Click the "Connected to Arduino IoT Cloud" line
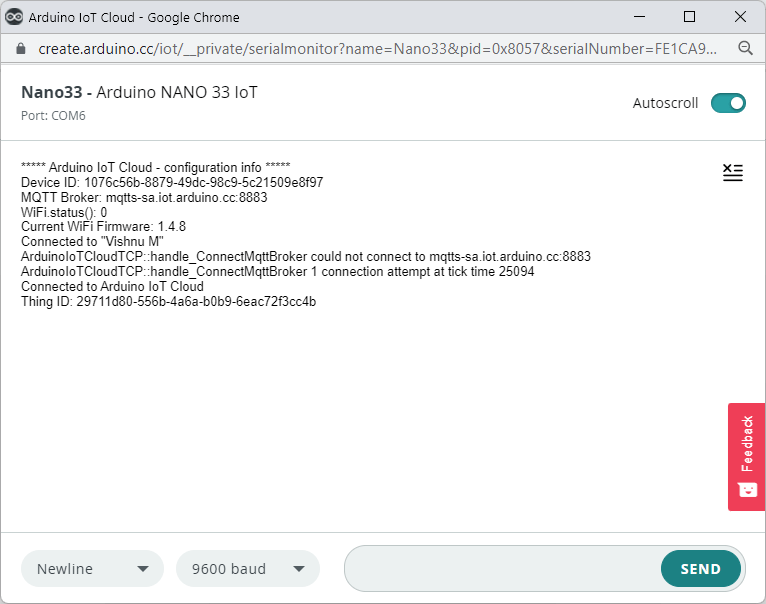Viewport: 766px width, 604px height. [112, 286]
